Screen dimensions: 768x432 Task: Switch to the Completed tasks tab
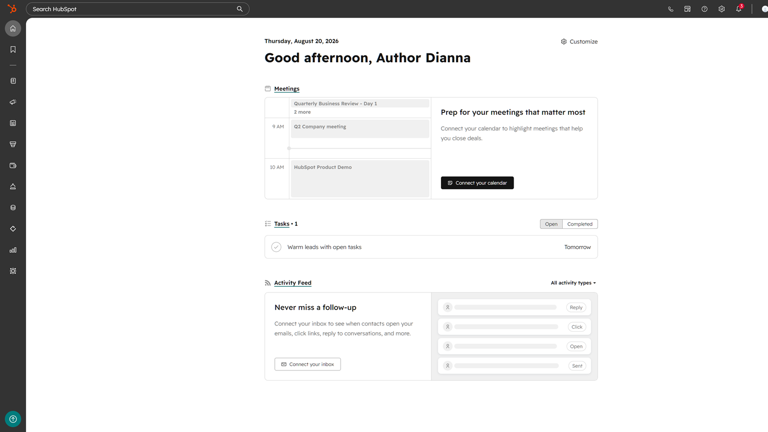(x=580, y=224)
